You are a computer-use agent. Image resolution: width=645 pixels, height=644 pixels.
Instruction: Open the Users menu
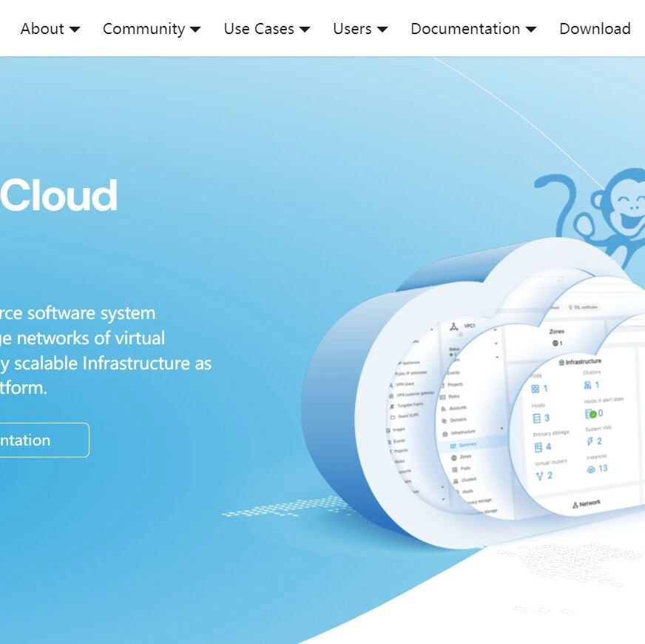click(x=360, y=29)
